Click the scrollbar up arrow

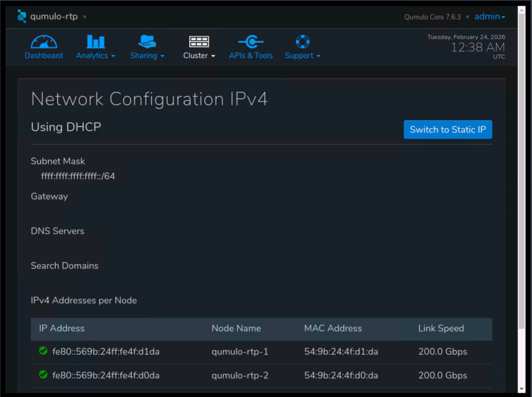point(521,10)
